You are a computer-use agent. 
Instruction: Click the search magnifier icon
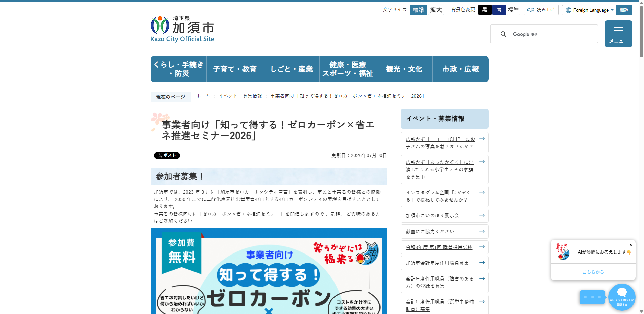coord(503,34)
